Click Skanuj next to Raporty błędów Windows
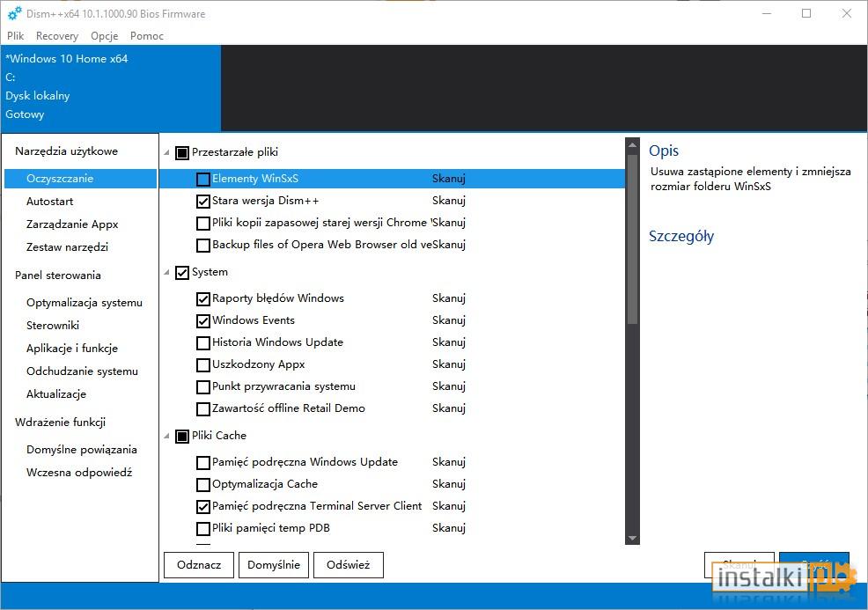The height and width of the screenshot is (610, 868). click(x=449, y=298)
